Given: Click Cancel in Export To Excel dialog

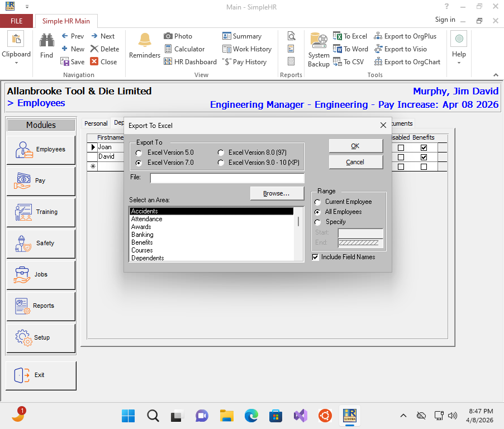Looking at the screenshot, I should tap(356, 163).
